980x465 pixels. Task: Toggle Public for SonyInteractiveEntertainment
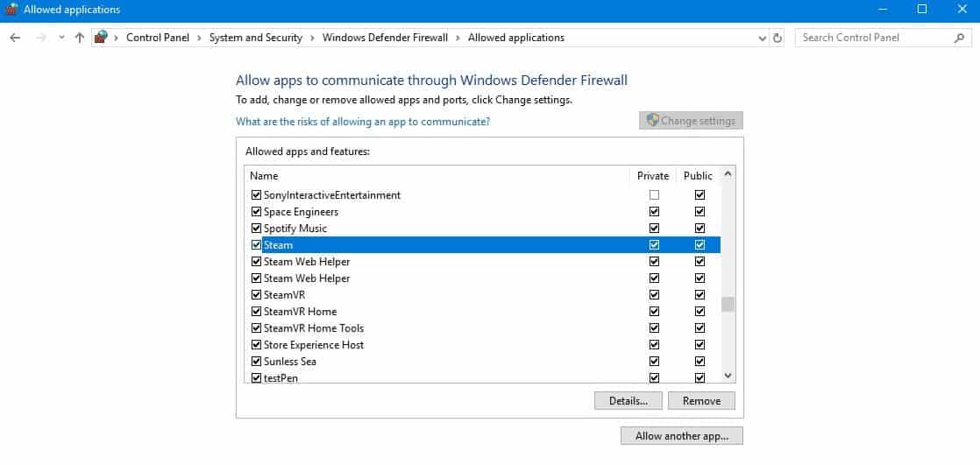(699, 194)
